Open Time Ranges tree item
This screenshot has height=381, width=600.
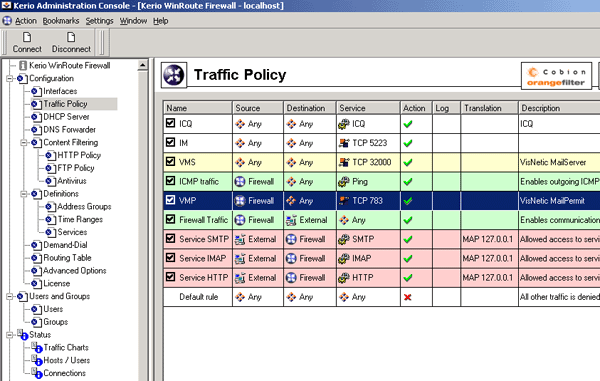[80, 220]
